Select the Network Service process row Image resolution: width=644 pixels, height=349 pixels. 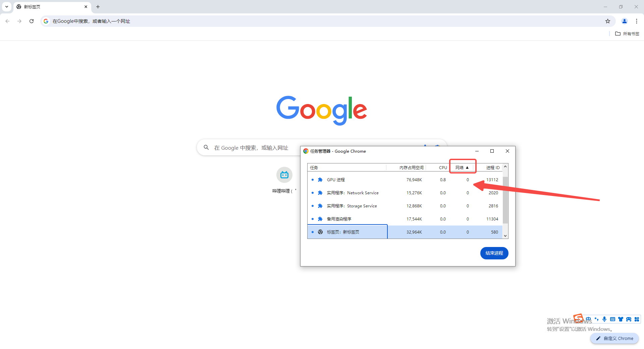click(x=405, y=193)
